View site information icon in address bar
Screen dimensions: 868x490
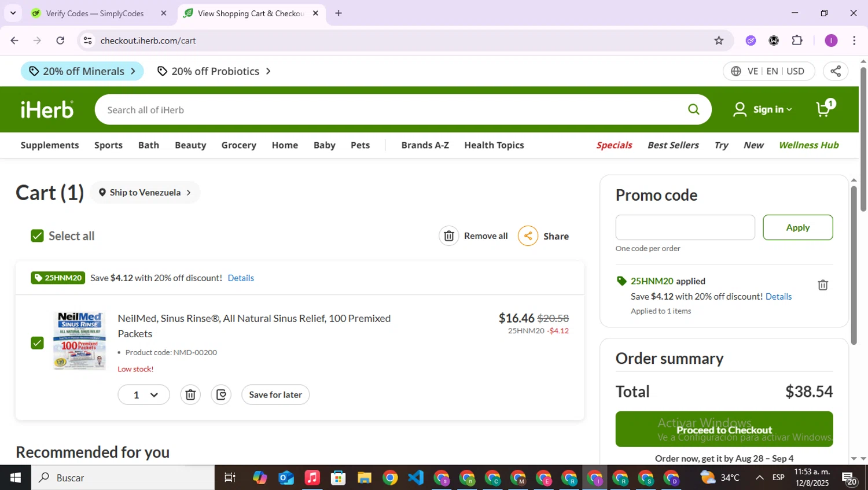pos(87,40)
